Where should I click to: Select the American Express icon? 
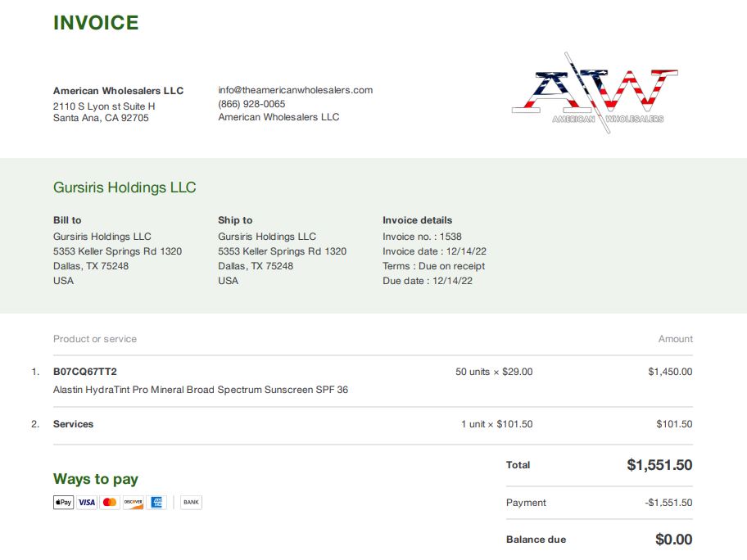coord(156,503)
